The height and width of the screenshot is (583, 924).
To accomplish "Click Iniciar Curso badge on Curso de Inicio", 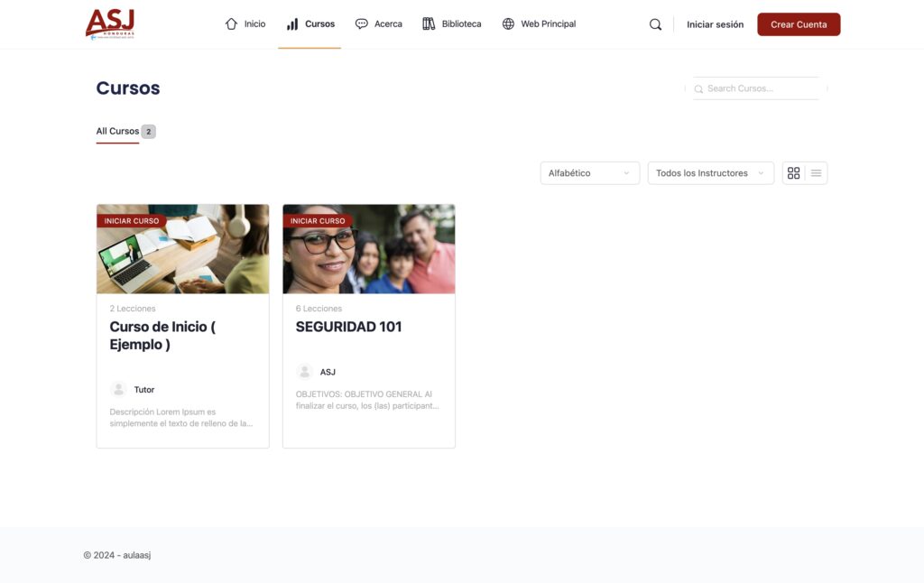I will click(x=132, y=221).
